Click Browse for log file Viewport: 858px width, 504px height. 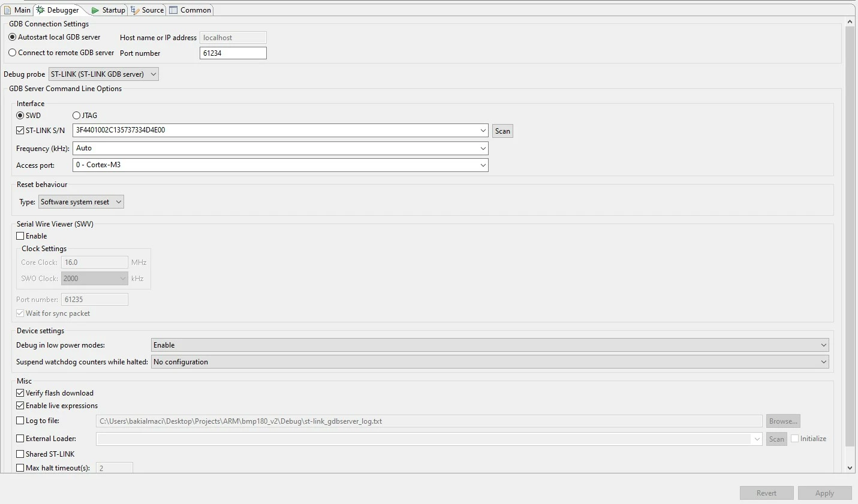pos(783,421)
